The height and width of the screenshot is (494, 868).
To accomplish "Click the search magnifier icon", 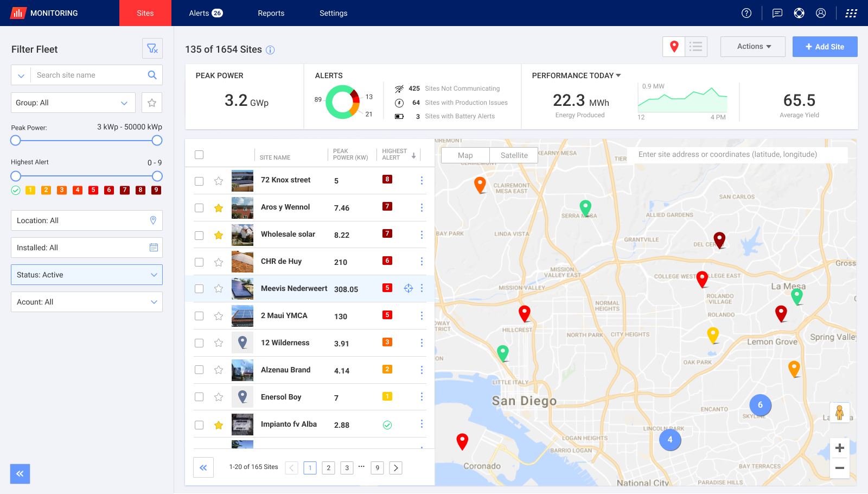I will [152, 75].
